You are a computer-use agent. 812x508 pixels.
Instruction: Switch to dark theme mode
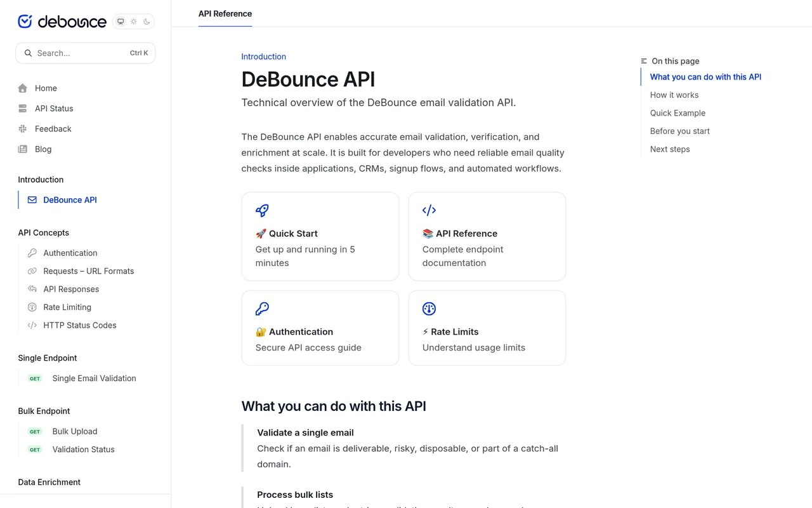pos(147,22)
